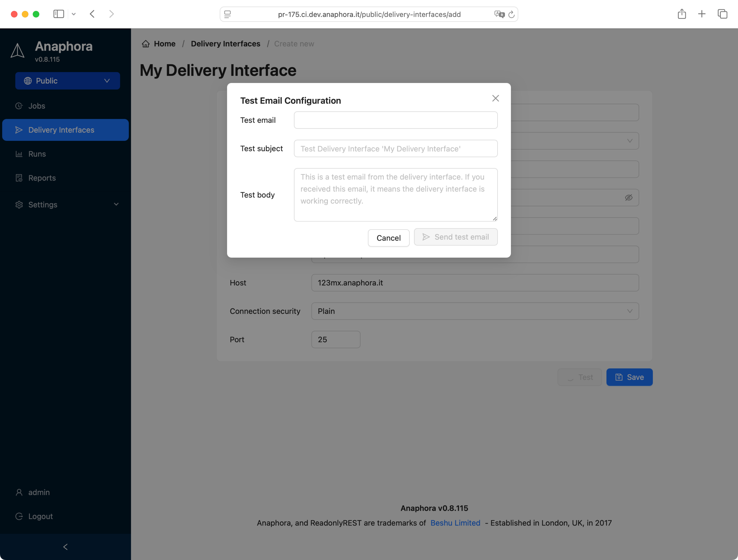Expand the Public workspace dropdown

[106, 81]
